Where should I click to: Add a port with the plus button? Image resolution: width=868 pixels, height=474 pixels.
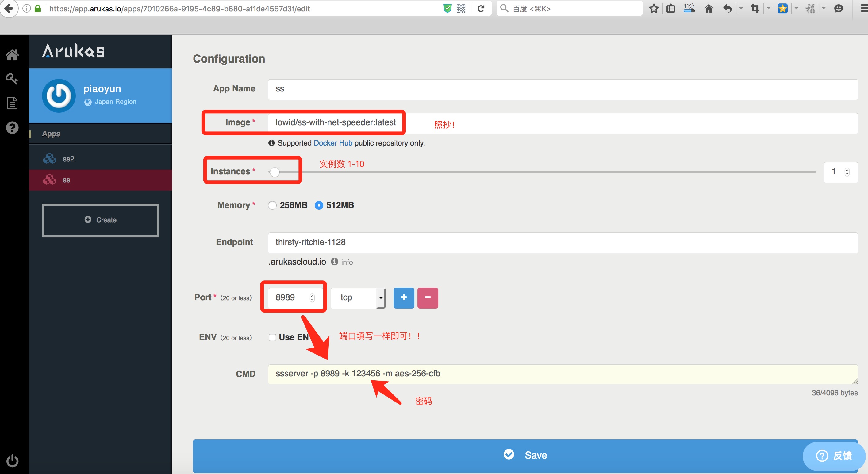pos(404,297)
